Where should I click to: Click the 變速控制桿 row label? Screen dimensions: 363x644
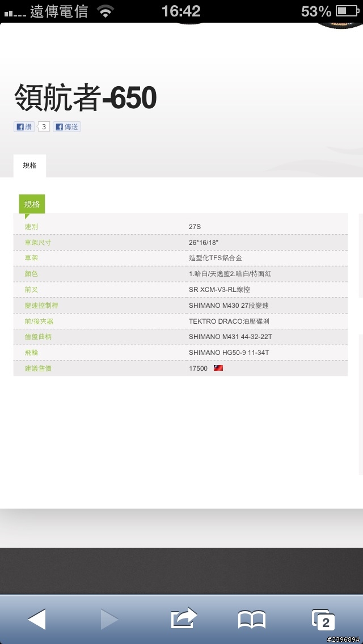click(x=41, y=306)
